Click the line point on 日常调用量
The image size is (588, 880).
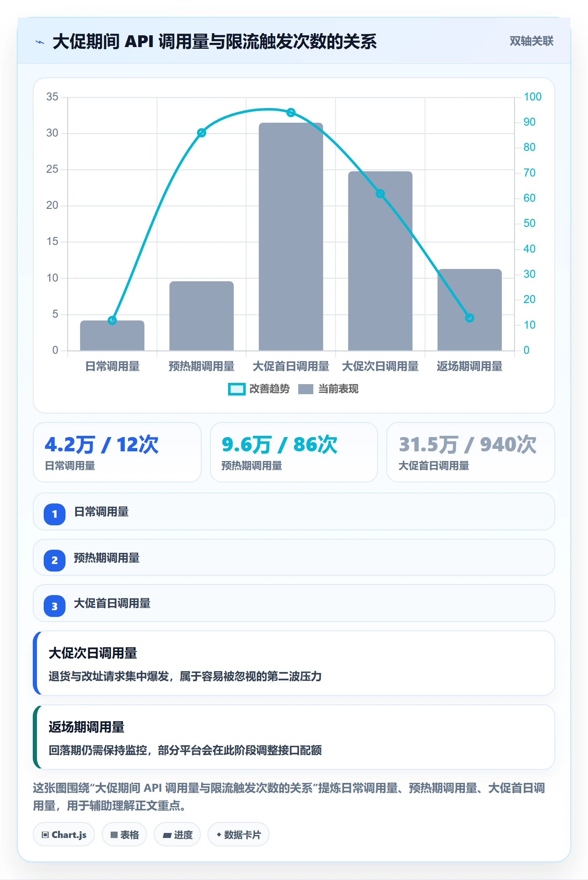tap(112, 320)
